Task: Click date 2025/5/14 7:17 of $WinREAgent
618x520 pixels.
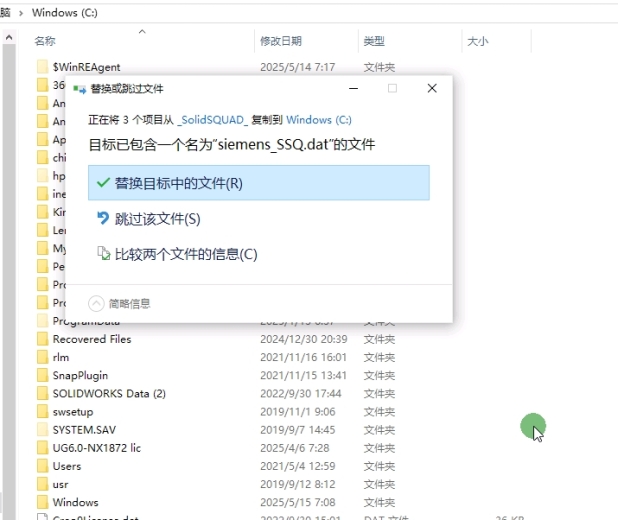Action: (x=297, y=67)
